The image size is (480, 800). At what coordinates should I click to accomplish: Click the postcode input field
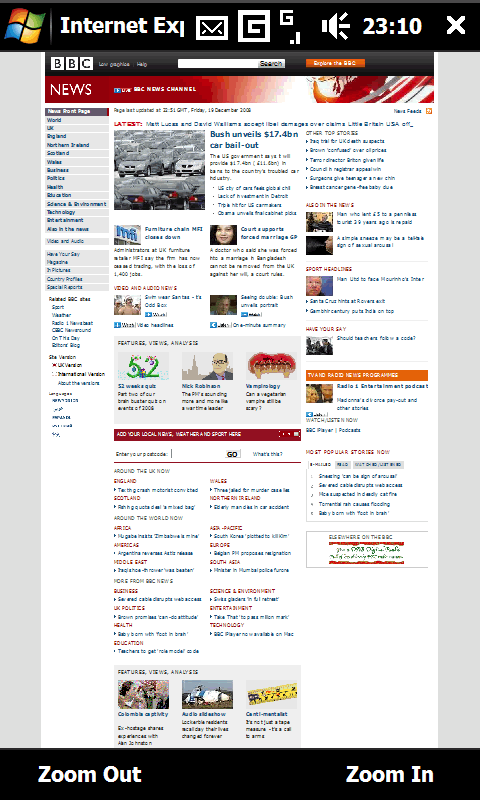pos(197,454)
